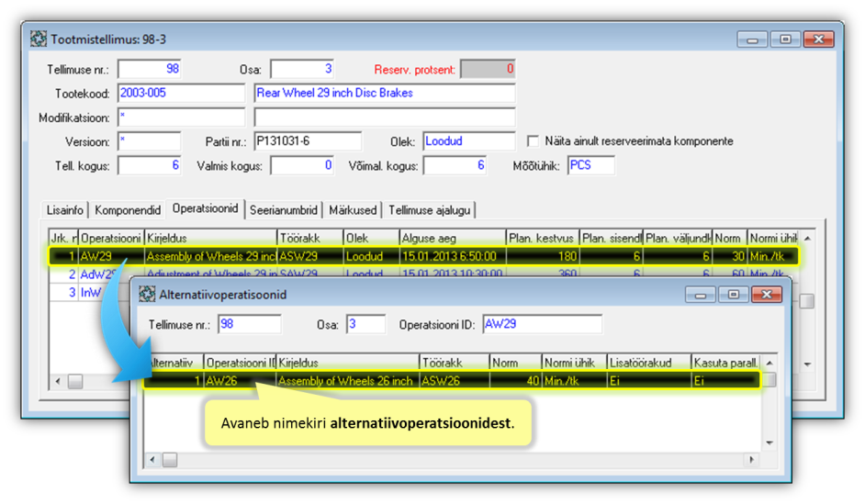This screenshot has height=504, width=865.
Task: Maximize the Alternatiivoperatsioonid window
Action: pyautogui.click(x=733, y=295)
